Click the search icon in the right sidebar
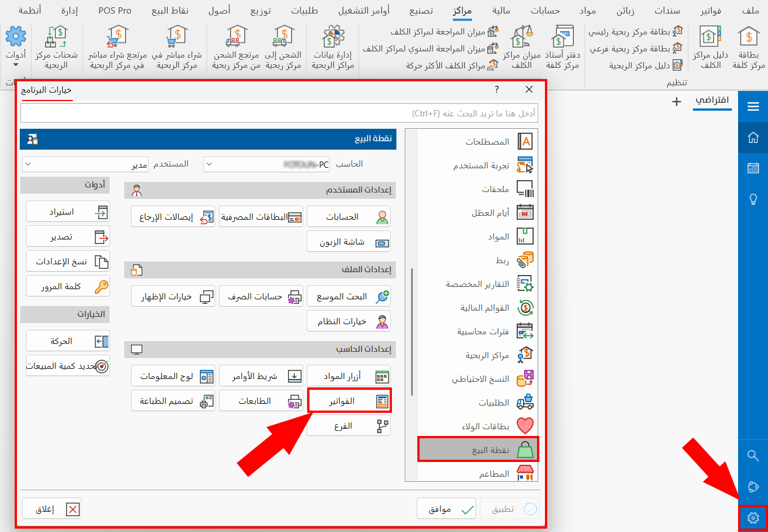The image size is (768, 532). click(753, 455)
